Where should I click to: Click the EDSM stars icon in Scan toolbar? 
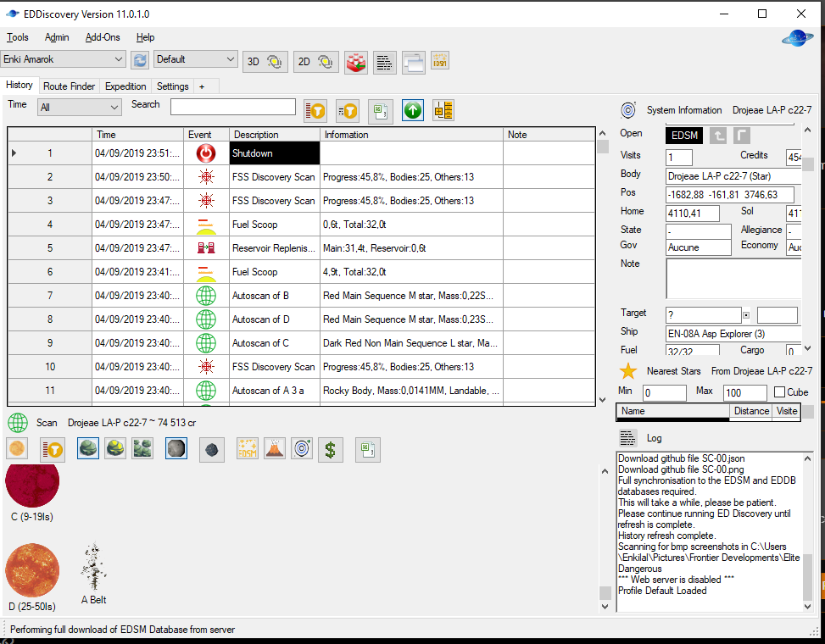248,448
